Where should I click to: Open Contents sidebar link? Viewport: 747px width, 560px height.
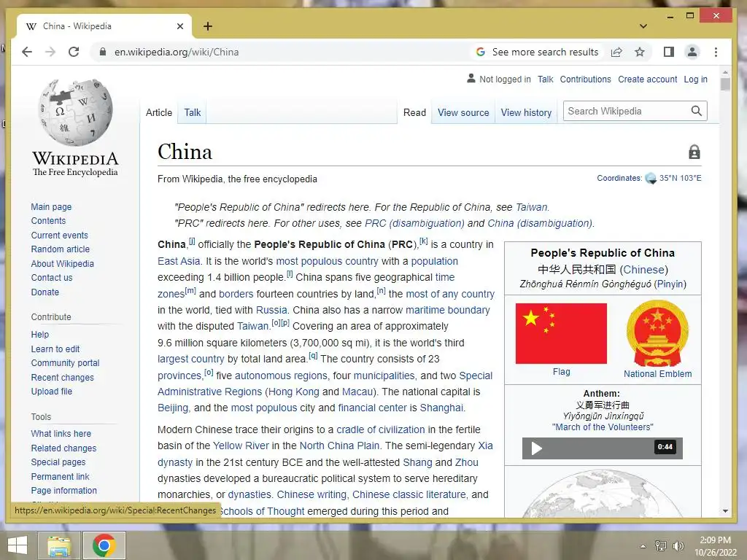pos(48,221)
